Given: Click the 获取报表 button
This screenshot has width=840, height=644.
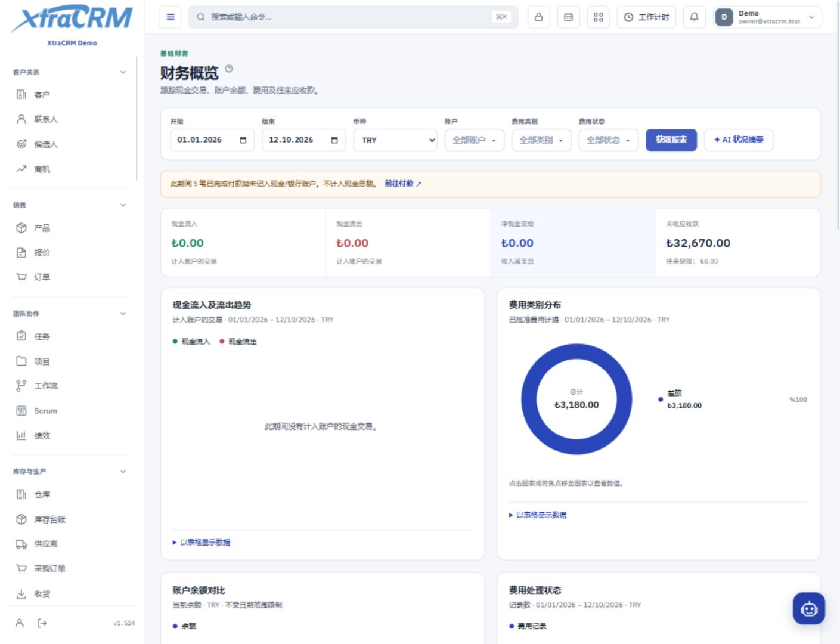Looking at the screenshot, I should point(671,140).
